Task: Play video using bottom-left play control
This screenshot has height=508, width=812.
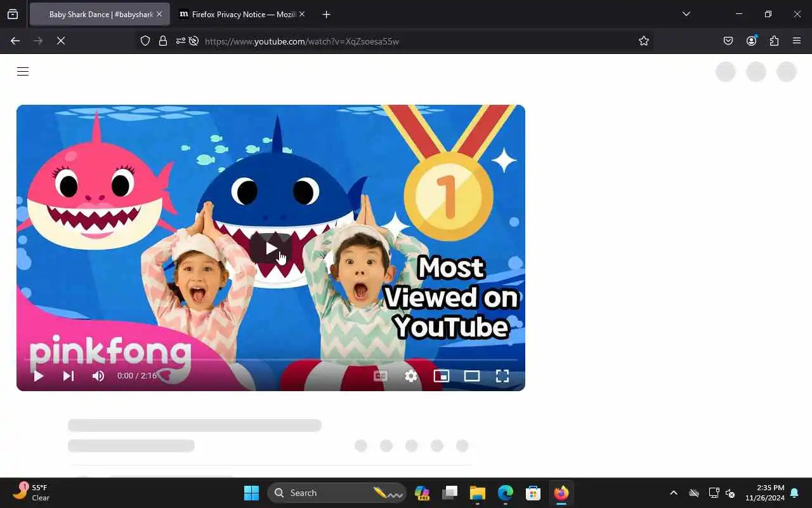Action: [x=38, y=376]
